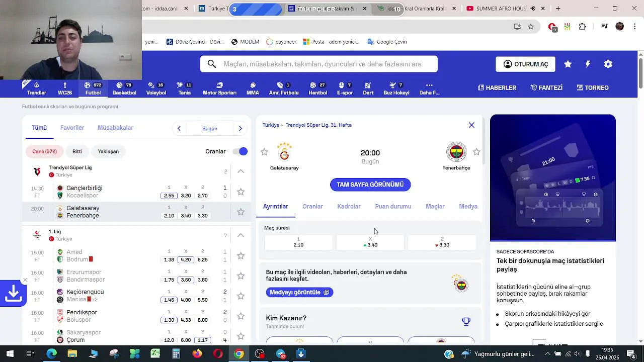Open the FANTEZİ link
The image size is (644, 362).
[546, 87]
